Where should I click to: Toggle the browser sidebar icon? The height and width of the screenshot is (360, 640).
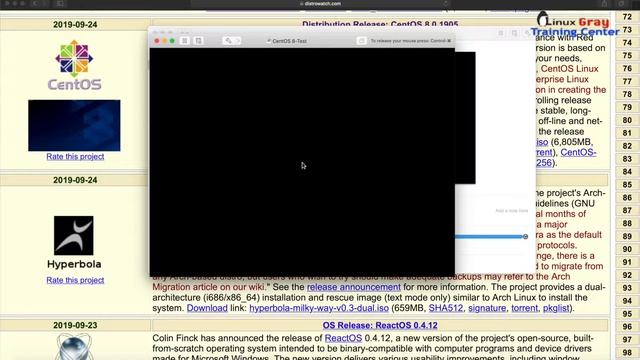pos(60,4)
